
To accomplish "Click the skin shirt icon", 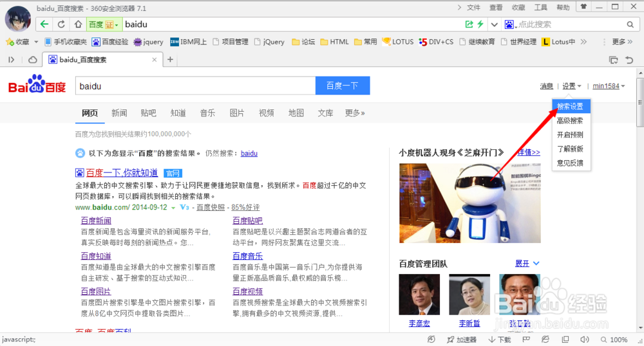I will [x=583, y=6].
